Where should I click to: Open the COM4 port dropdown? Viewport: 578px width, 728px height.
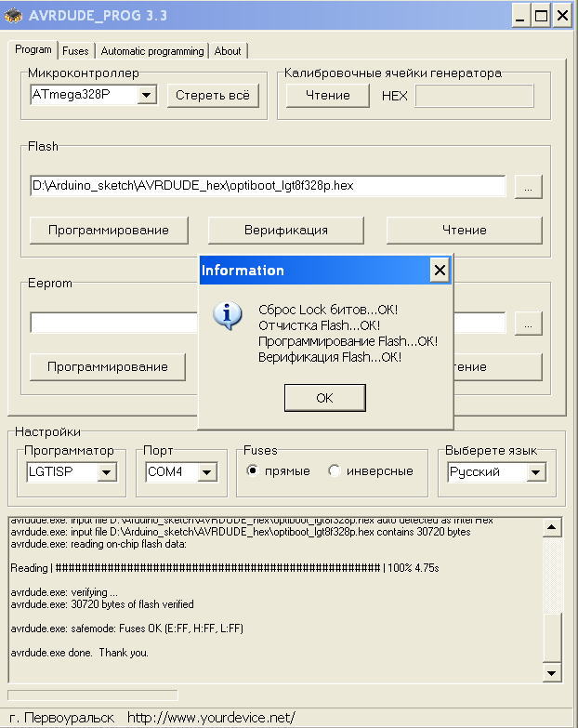(206, 472)
